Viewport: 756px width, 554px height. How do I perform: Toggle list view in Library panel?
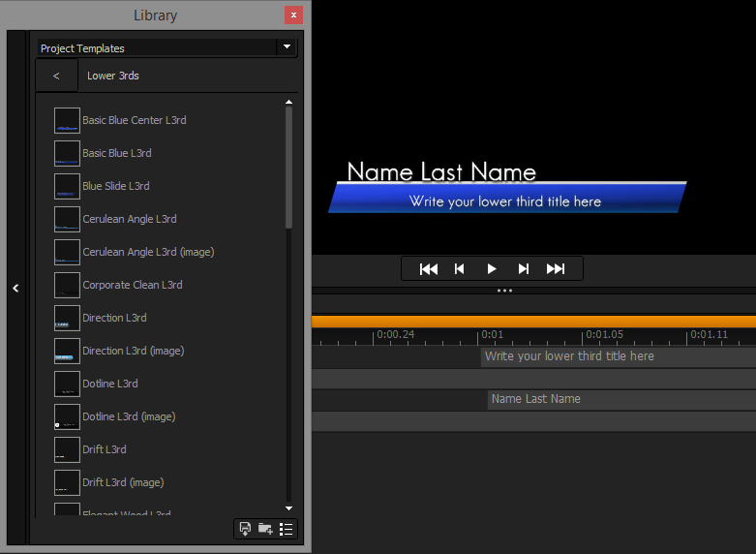(x=286, y=529)
